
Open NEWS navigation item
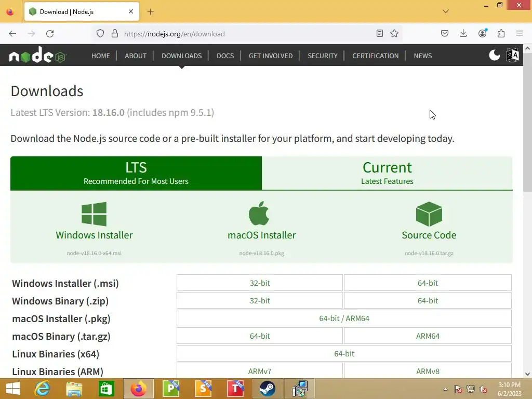click(x=423, y=56)
